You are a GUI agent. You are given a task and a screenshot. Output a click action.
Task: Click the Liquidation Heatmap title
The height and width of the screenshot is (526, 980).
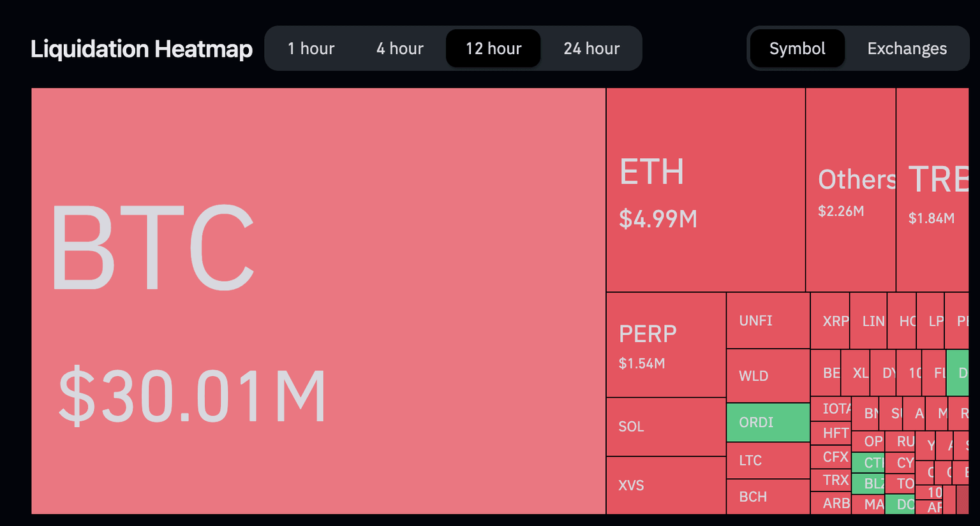pos(142,49)
